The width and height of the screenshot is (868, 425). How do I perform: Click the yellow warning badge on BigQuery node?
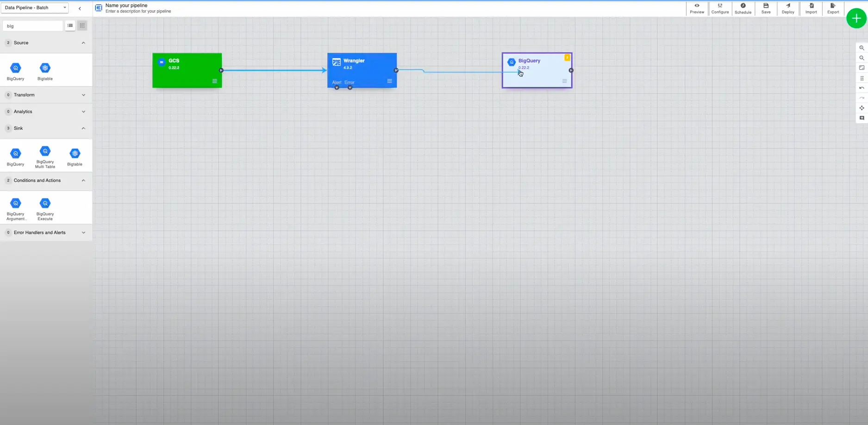(567, 57)
